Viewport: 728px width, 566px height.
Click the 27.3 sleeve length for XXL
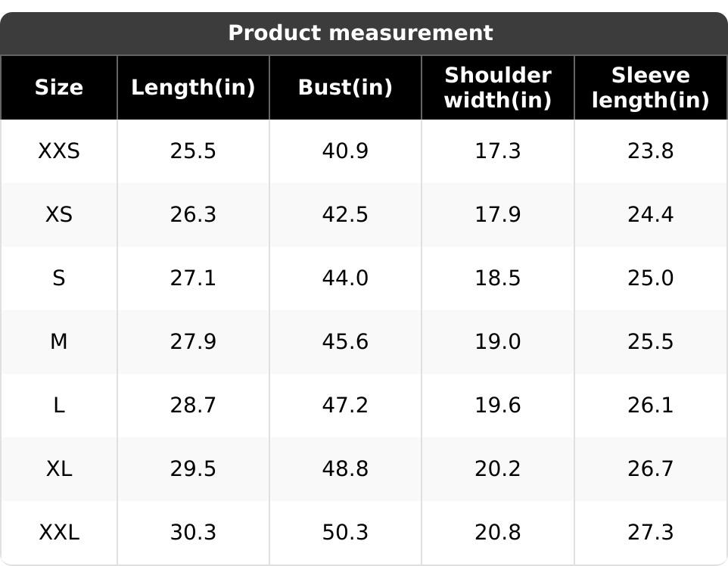click(x=651, y=532)
